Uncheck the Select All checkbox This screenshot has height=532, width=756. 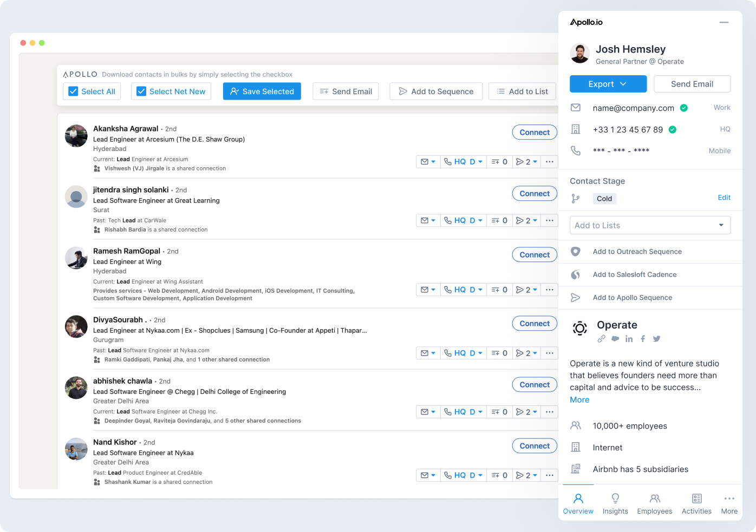point(73,91)
